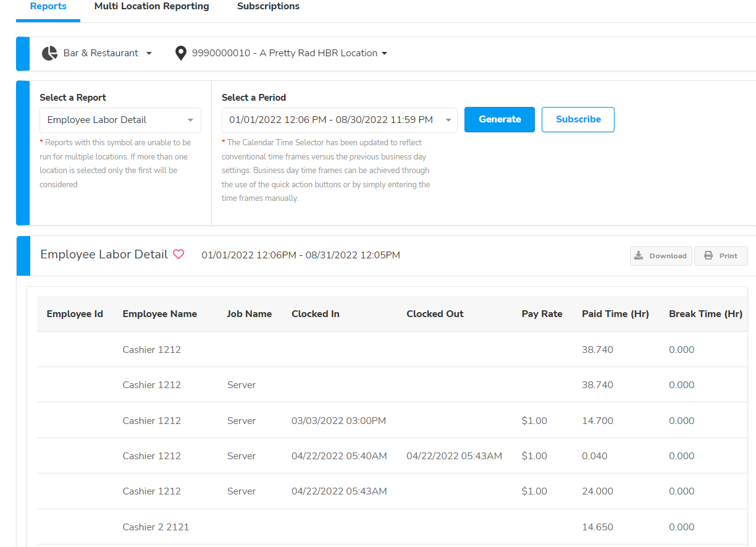Expand the Bar & Restaurant dropdown
Screen dimensions: 756x547
pos(149,54)
